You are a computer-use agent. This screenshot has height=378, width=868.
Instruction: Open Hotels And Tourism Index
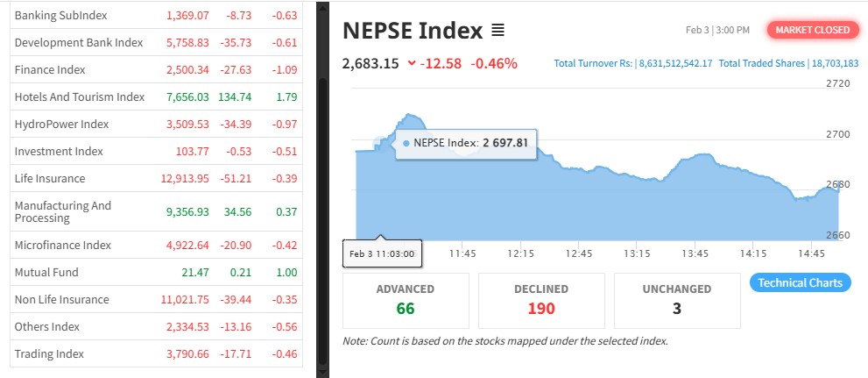79,96
